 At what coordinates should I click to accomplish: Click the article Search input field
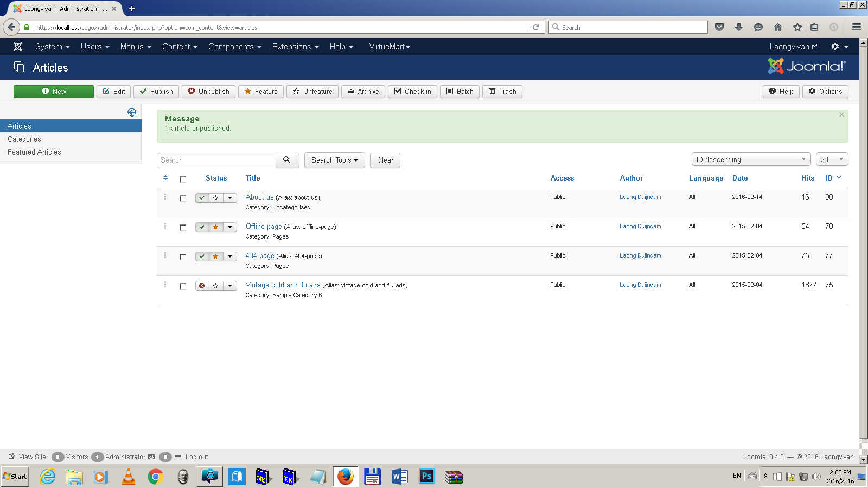[216, 160]
